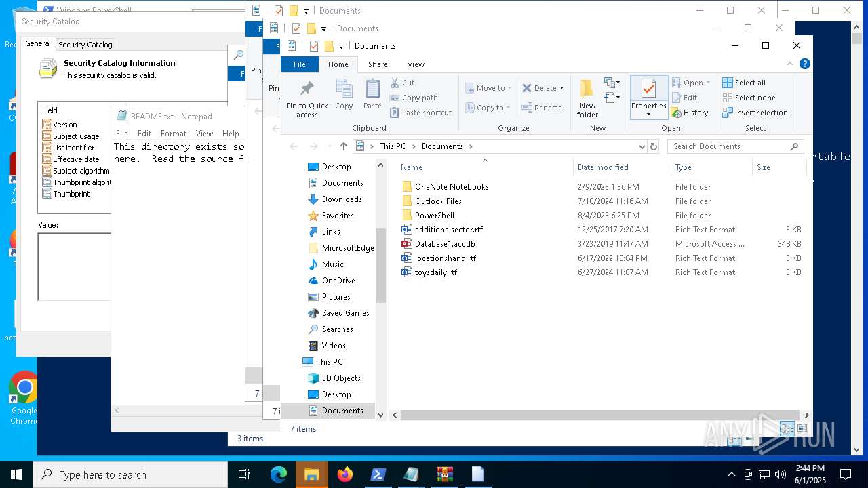
Task: Click the Up one level arrow
Action: point(344,146)
